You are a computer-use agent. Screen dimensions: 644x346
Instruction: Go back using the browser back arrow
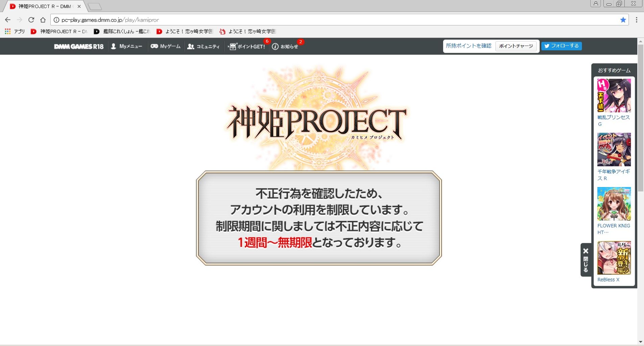click(x=8, y=20)
